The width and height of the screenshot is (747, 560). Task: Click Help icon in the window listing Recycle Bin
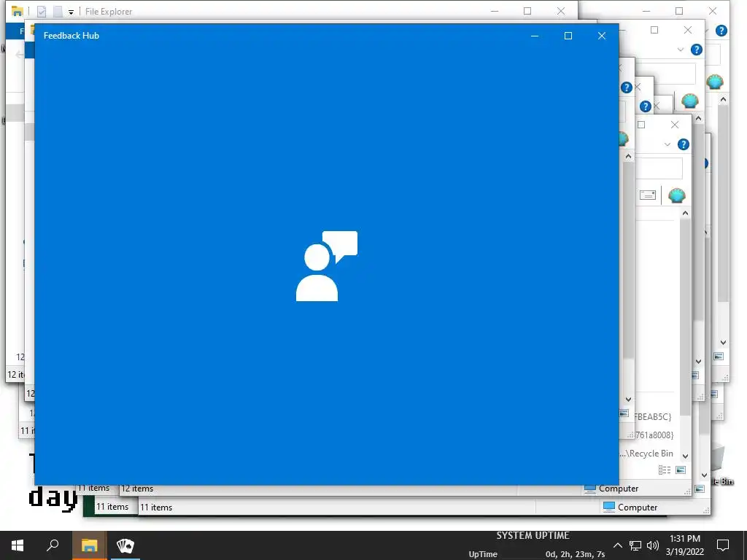pyautogui.click(x=683, y=144)
